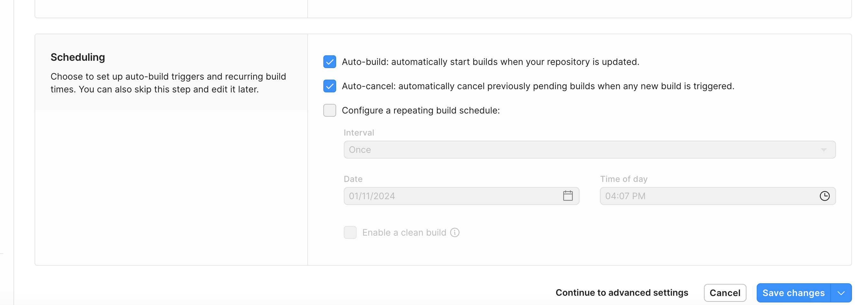Expand the Save changes chevron menu
Viewport: 868px width, 305px height.
coord(841,293)
